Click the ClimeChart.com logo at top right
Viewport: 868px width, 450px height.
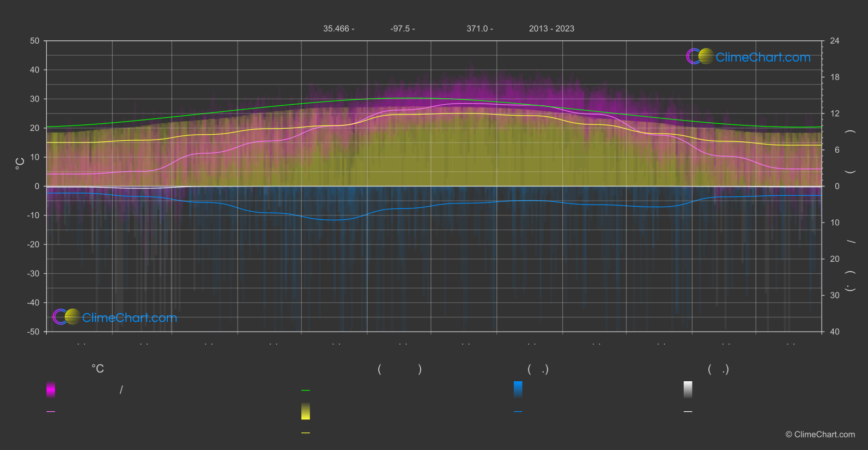(x=748, y=57)
